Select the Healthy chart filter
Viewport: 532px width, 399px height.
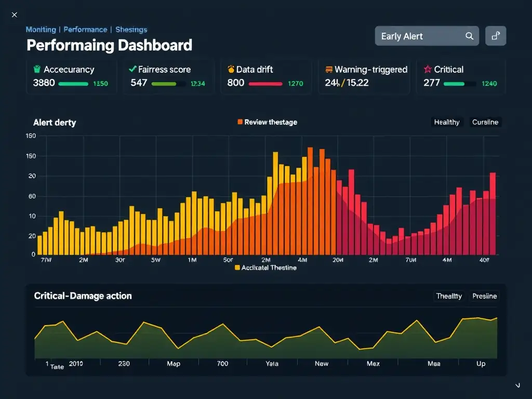446,122
